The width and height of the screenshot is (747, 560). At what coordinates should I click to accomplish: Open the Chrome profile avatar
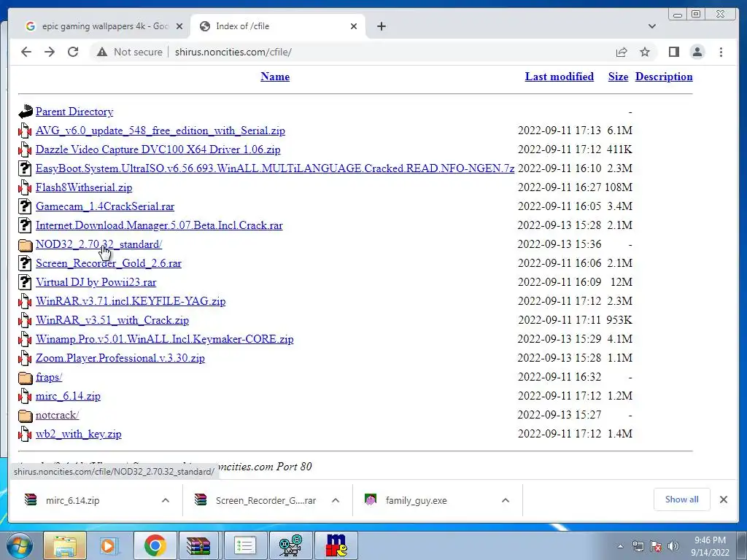pos(697,52)
